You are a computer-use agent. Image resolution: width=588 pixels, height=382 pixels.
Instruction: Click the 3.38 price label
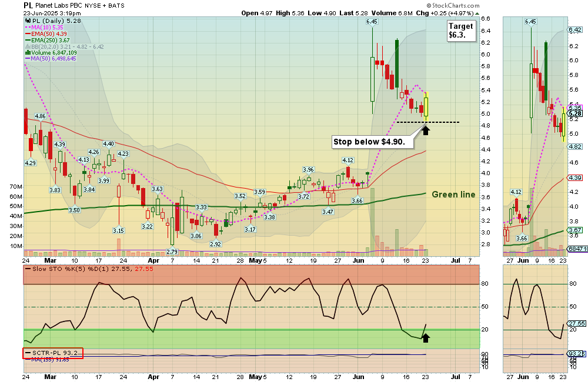[x=270, y=217]
